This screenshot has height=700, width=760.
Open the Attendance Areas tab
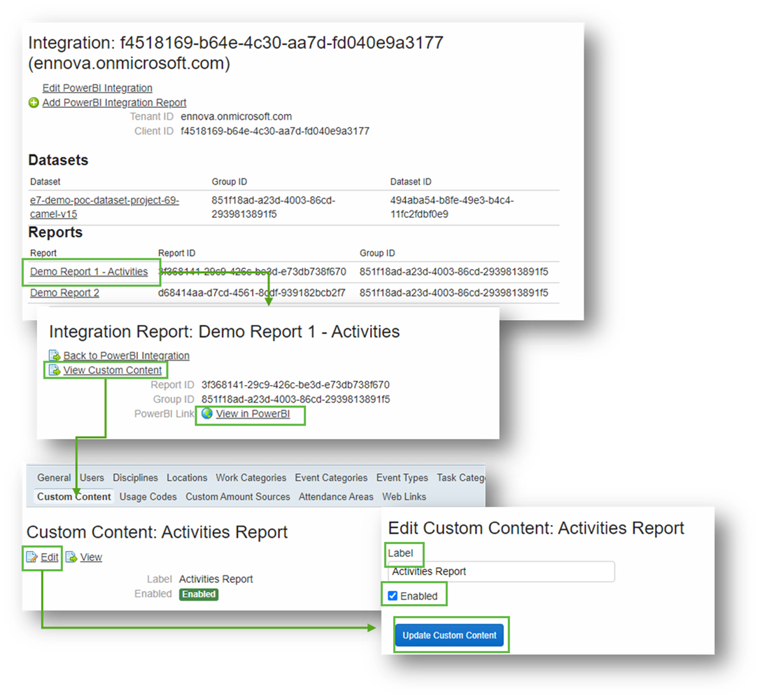pyautogui.click(x=336, y=497)
